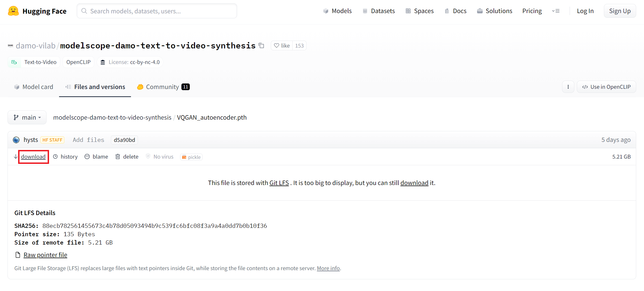Click the d5a90bd commit hash

click(124, 140)
